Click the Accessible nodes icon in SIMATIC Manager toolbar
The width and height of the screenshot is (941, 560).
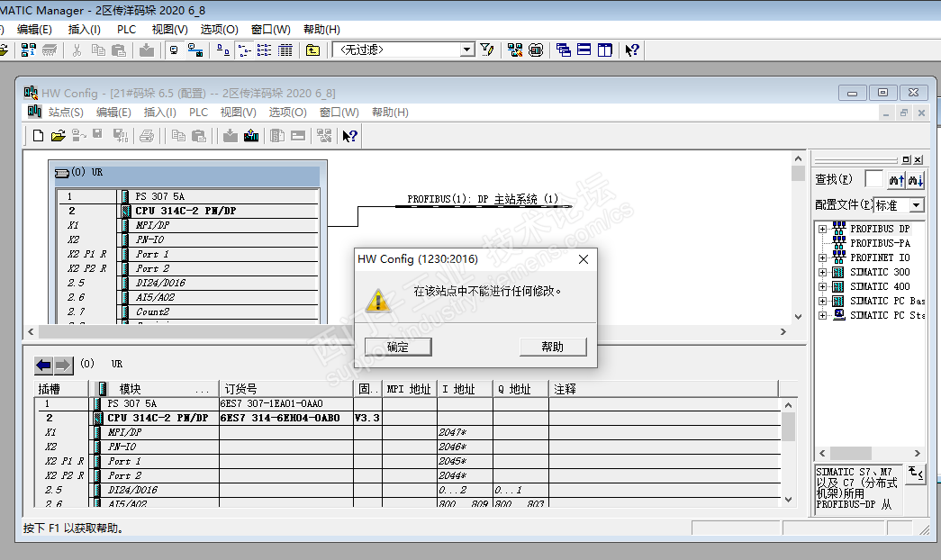[x=28, y=50]
